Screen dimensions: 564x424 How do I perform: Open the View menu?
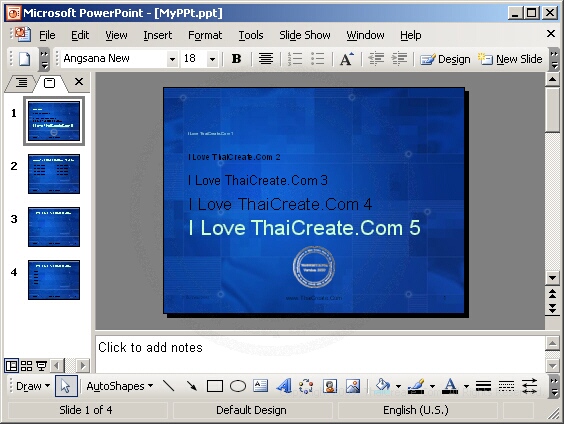(116, 35)
